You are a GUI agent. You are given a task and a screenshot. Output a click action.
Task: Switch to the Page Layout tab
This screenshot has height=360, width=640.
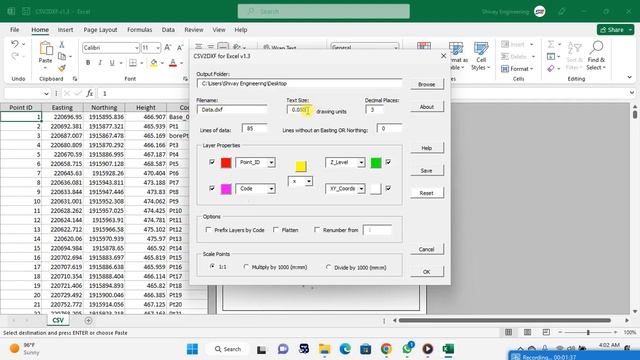click(x=100, y=30)
